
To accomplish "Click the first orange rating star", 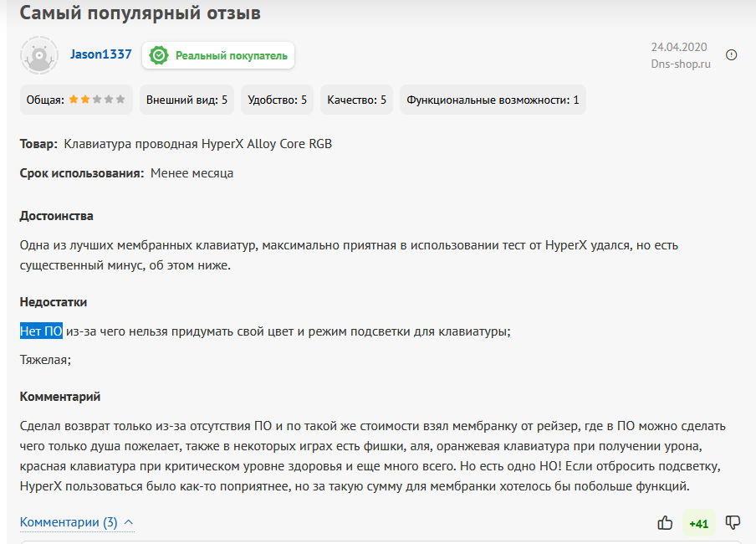I will point(74,100).
